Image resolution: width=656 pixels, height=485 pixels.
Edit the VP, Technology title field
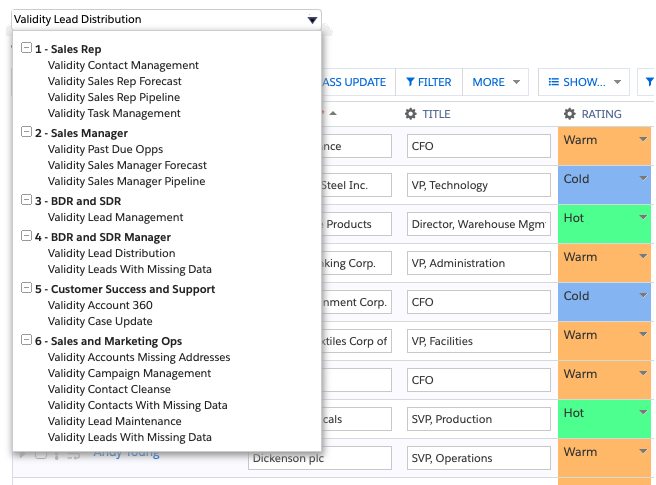point(479,185)
